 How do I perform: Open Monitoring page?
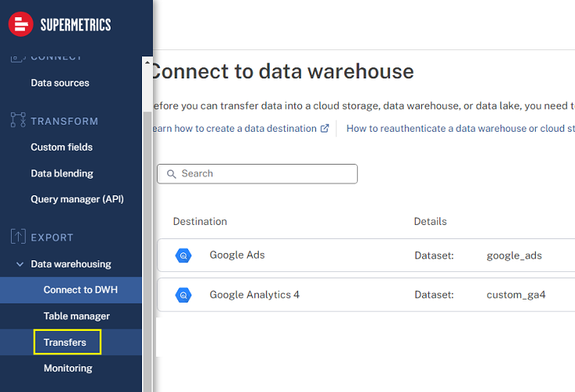(67, 368)
